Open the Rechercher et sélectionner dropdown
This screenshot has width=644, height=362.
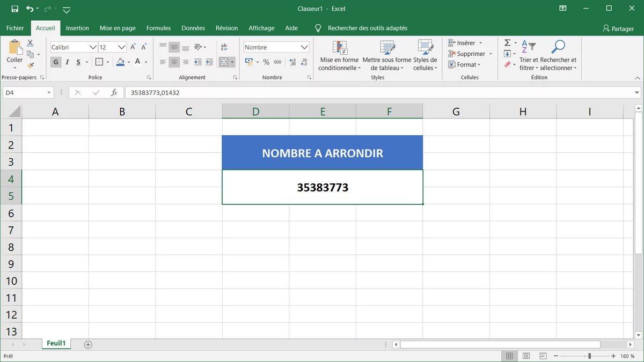pos(558,56)
